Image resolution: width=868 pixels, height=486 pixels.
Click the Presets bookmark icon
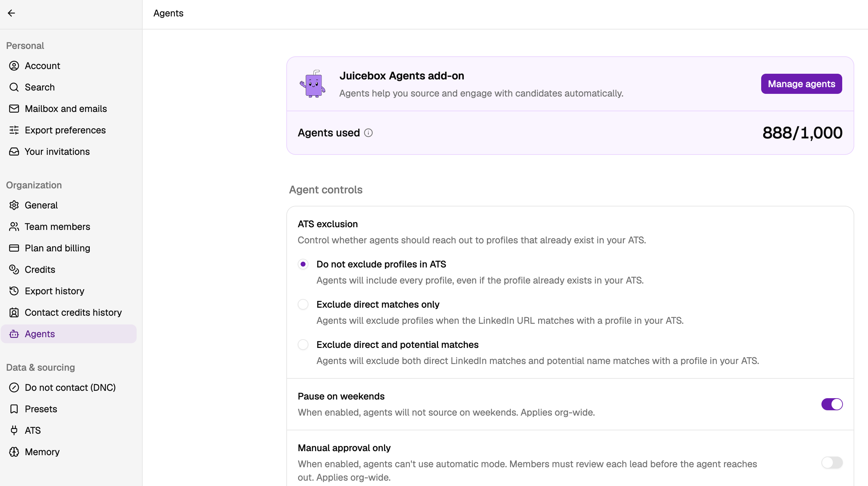[14, 409]
